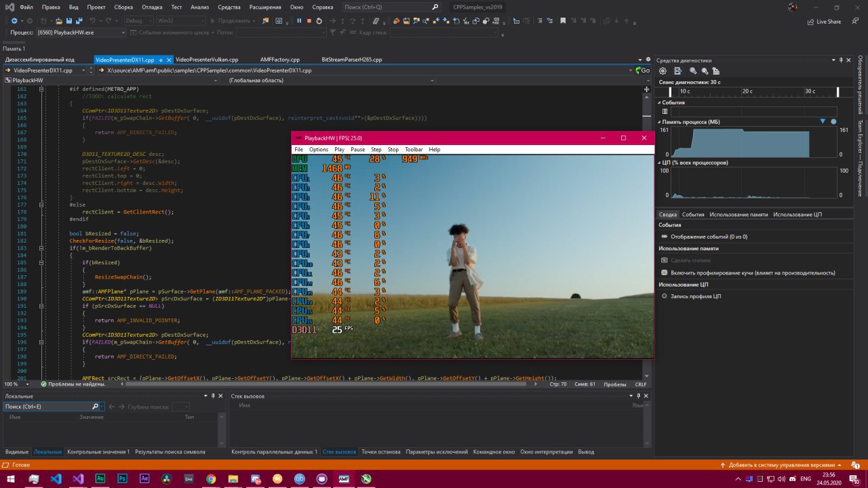Open the Options menu in PlaybackHW

pos(318,149)
